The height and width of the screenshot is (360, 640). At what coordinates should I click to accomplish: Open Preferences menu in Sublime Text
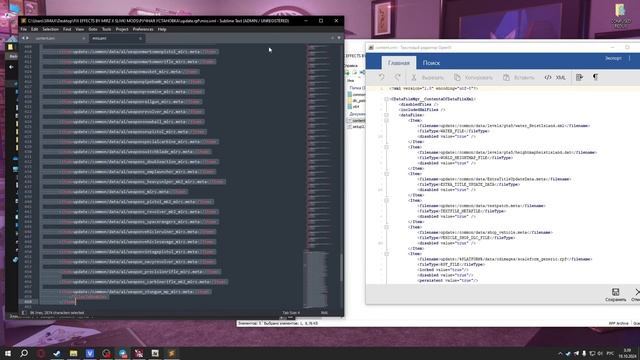pyautogui.click(x=143, y=29)
